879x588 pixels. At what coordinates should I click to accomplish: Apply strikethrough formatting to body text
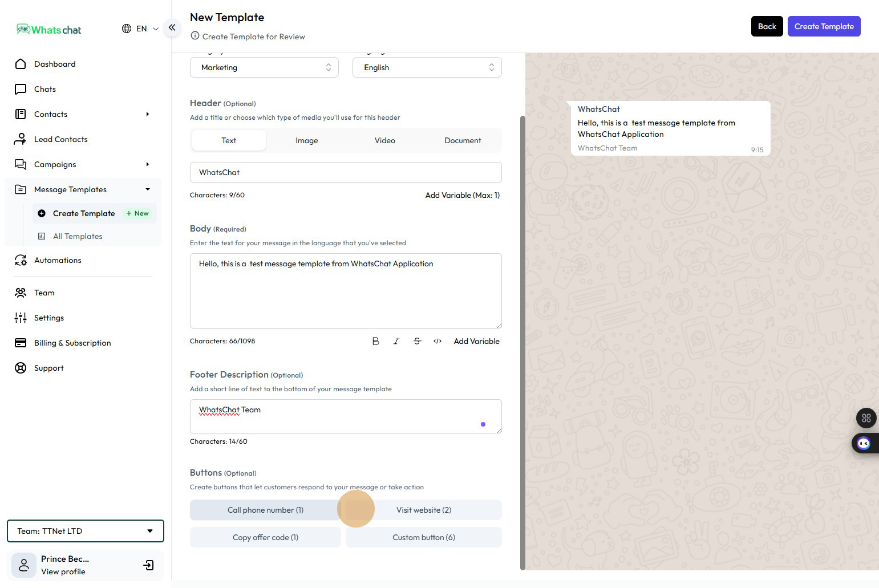pos(417,341)
